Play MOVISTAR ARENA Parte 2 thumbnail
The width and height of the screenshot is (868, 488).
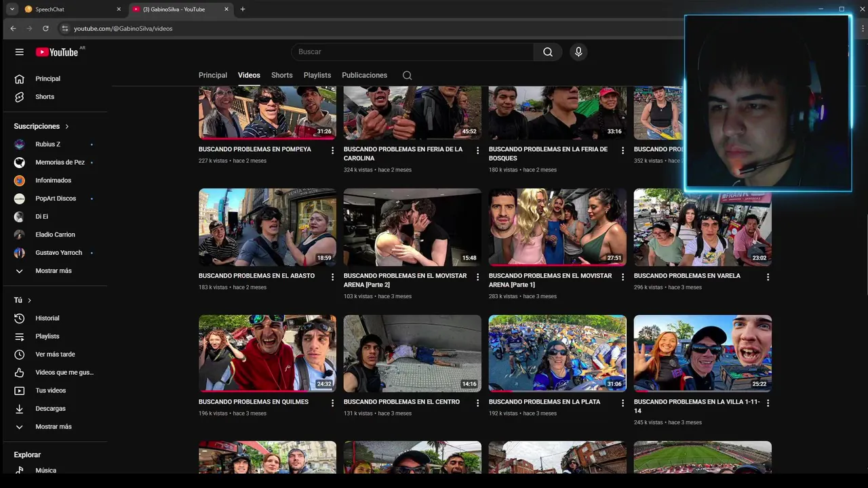tap(412, 227)
